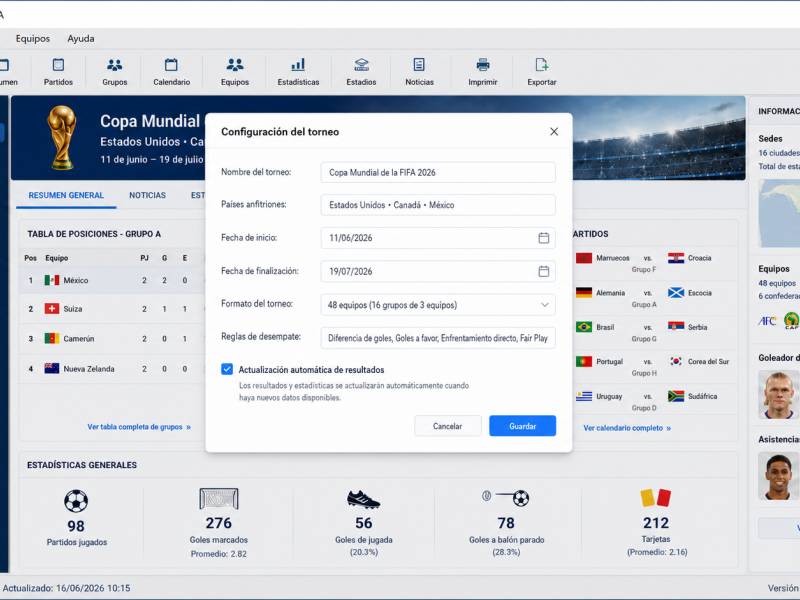
Task: Open the Ayuda menu
Action: 81,38
